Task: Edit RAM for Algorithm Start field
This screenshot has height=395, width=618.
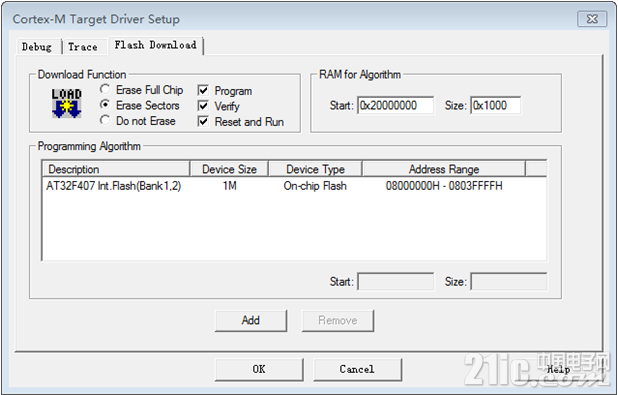Action: point(395,105)
